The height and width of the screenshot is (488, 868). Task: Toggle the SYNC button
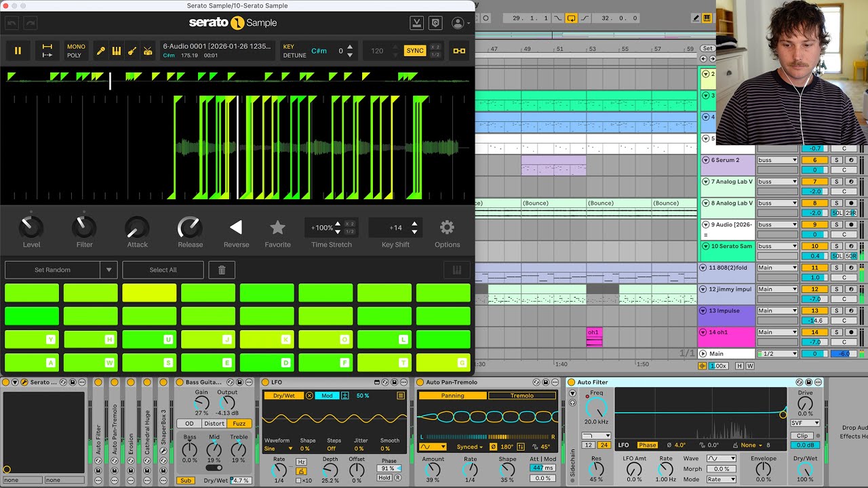coord(415,51)
